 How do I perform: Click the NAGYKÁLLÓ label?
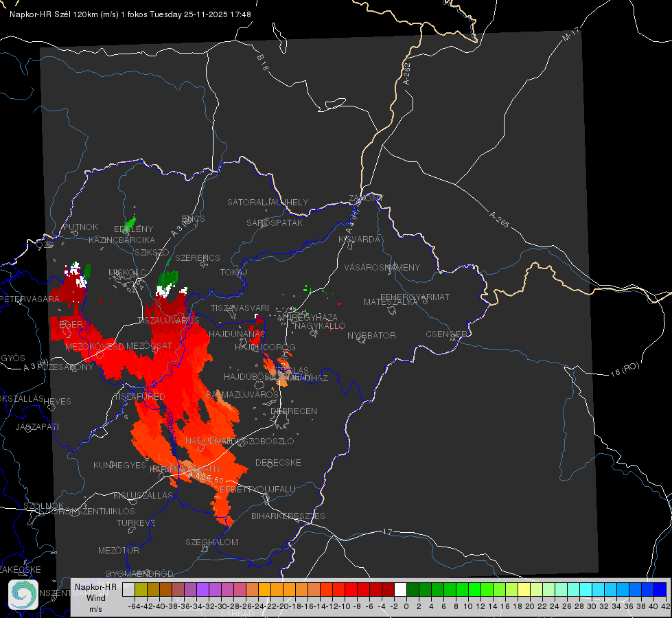320,325
